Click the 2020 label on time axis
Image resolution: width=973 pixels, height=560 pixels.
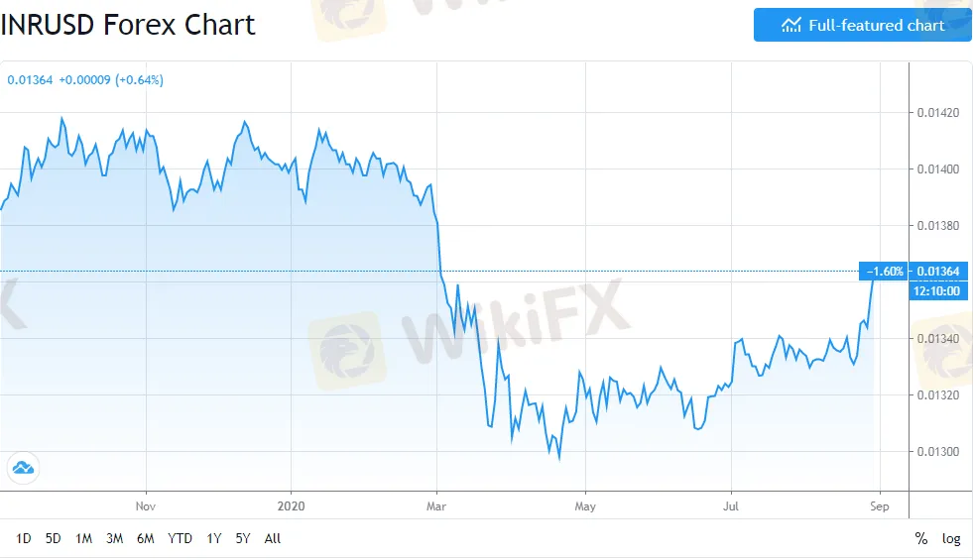(292, 506)
